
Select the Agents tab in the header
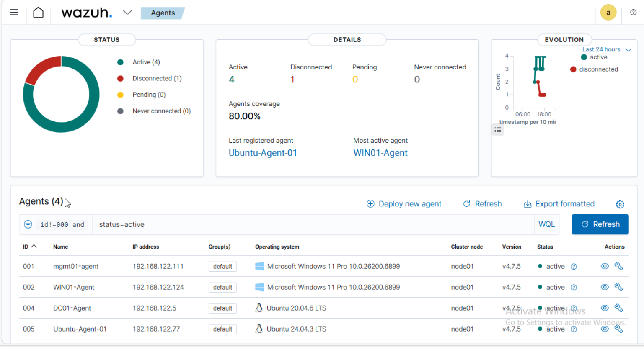tap(163, 13)
